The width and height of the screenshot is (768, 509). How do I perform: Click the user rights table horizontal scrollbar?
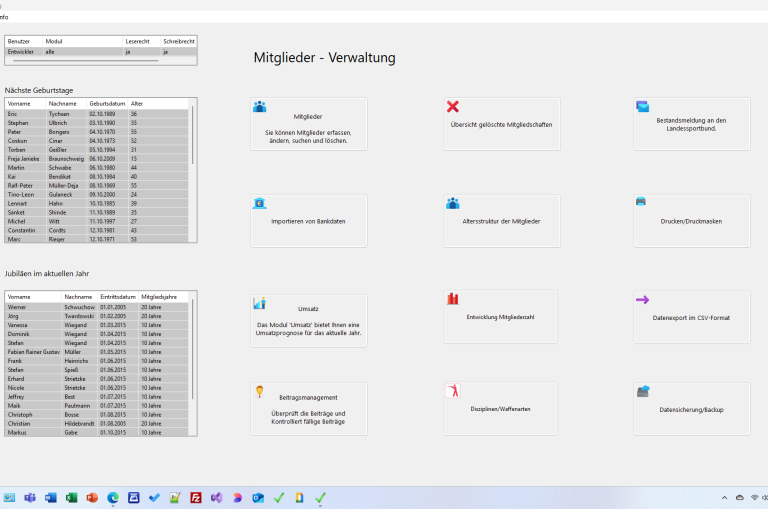pos(85,61)
